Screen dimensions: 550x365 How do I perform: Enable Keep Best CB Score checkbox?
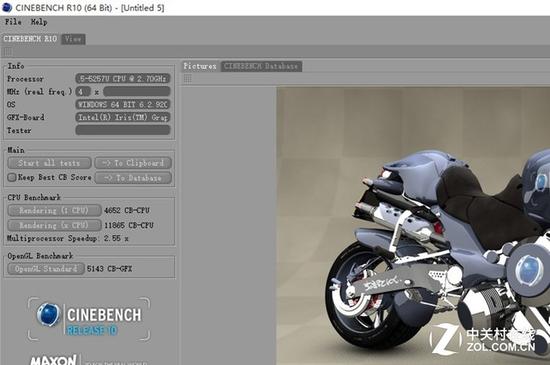pyautogui.click(x=12, y=177)
